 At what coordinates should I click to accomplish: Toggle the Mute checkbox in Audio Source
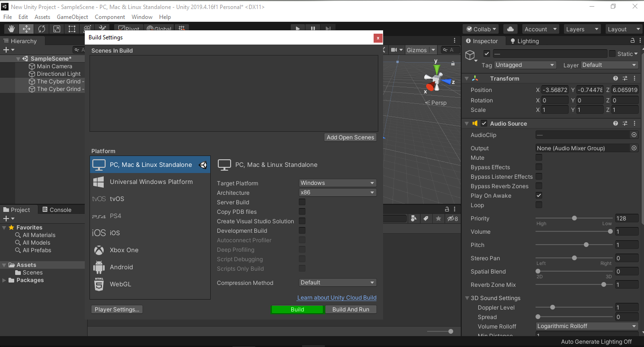pos(539,157)
